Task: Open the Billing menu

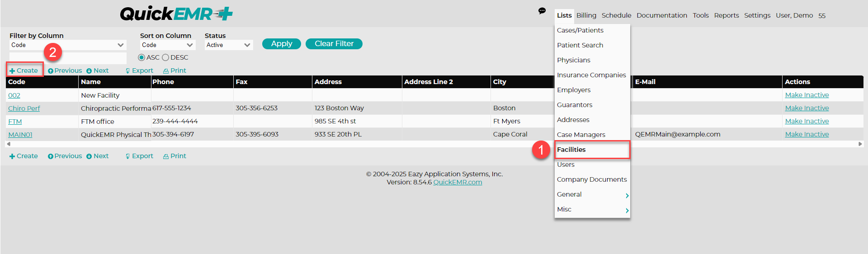Action: 586,15
